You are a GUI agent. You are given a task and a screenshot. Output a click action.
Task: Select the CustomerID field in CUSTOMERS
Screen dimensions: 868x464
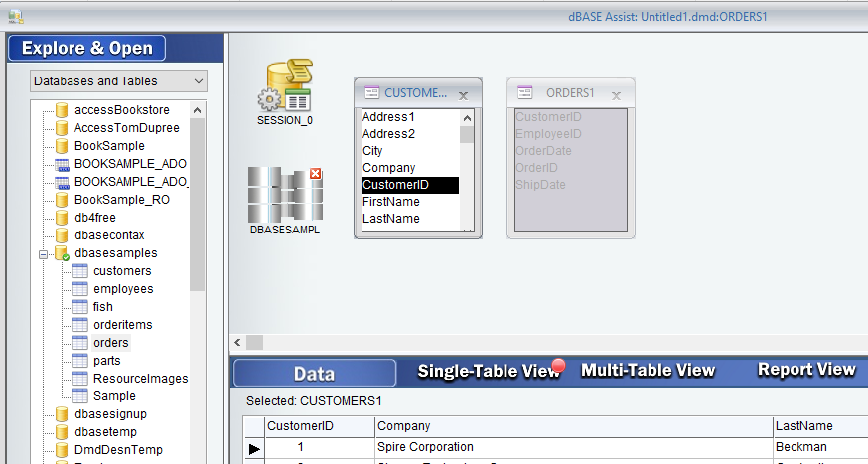pos(409,185)
